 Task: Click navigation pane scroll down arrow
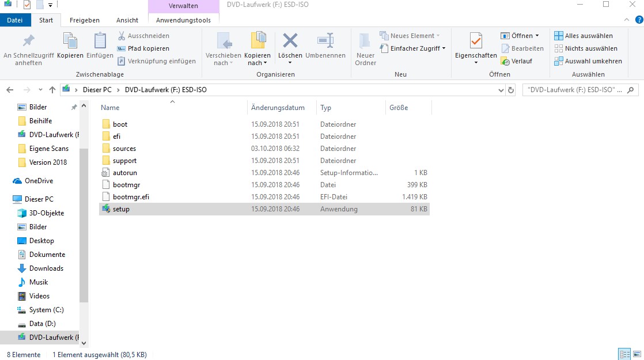tap(84, 343)
